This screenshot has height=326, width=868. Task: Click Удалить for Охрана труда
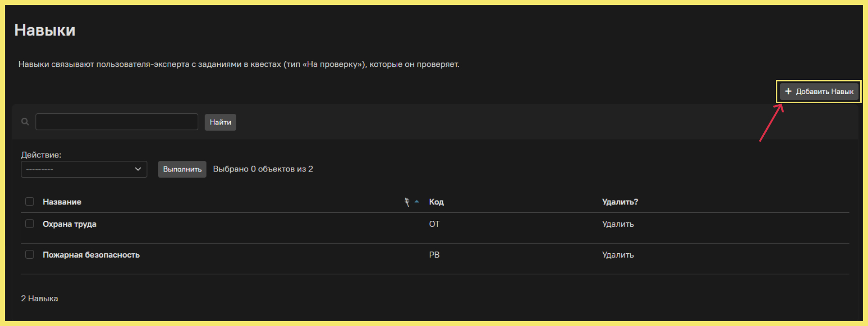tap(618, 224)
